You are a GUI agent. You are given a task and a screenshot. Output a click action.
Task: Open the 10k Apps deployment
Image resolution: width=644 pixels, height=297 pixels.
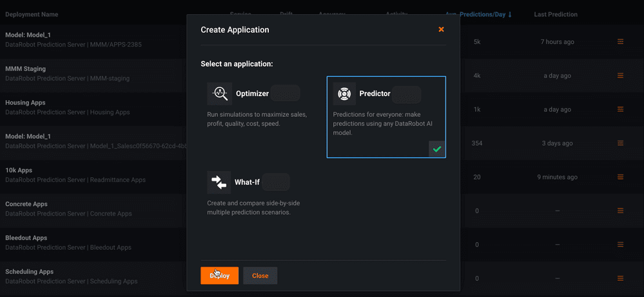pos(19,170)
